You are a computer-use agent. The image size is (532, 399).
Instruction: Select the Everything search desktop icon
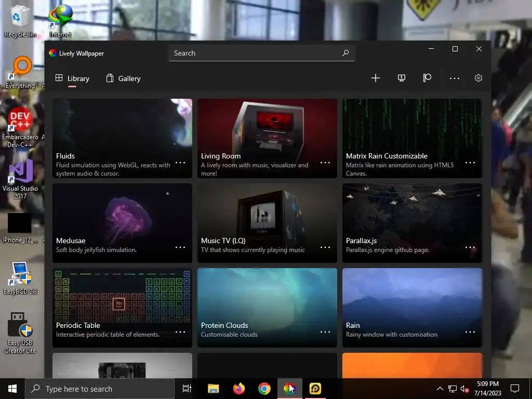tap(20, 73)
